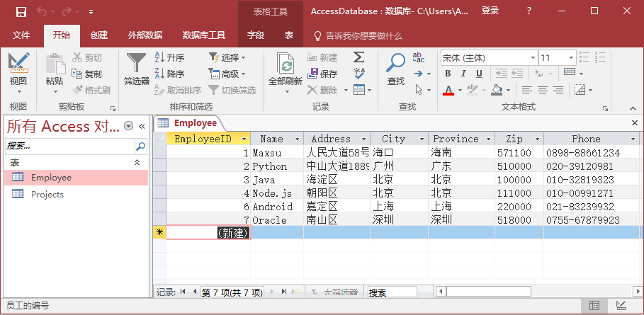This screenshot has width=644, height=315.
Task: Expand the City column filter arrow
Action: click(x=422, y=139)
